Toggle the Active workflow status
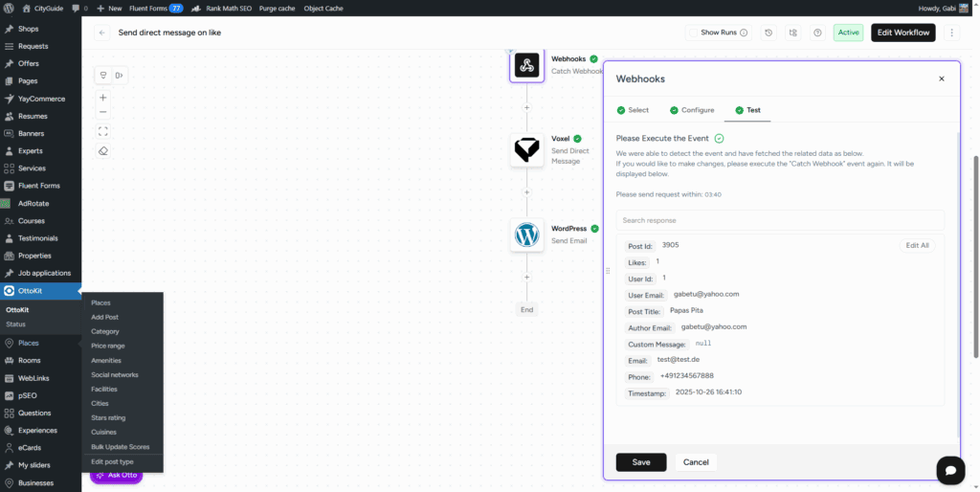The image size is (980, 492). coord(848,33)
